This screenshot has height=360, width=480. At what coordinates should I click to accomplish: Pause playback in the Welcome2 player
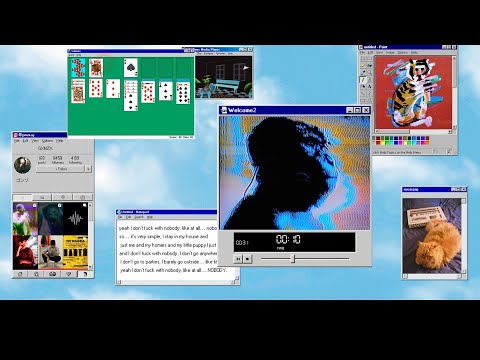coord(238,259)
